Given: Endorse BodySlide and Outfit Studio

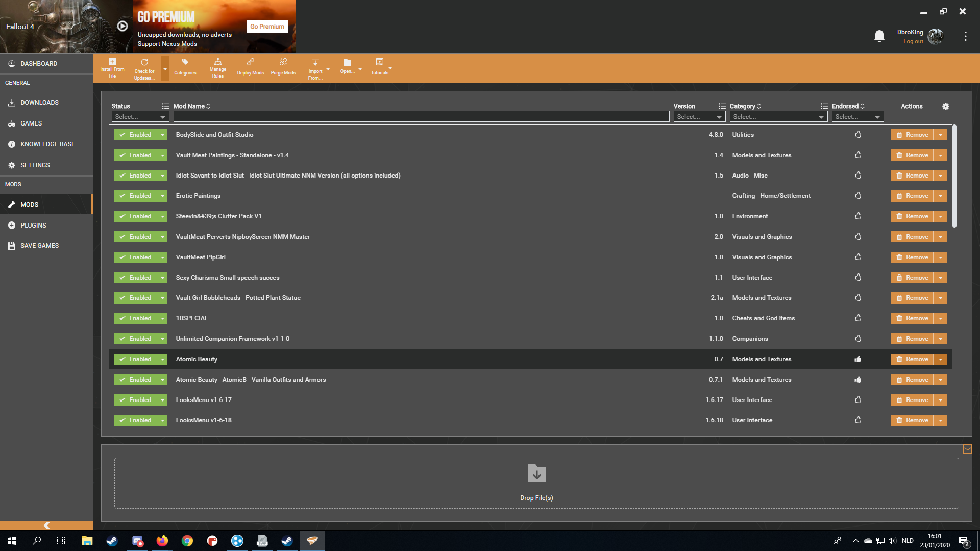Looking at the screenshot, I should [858, 135].
